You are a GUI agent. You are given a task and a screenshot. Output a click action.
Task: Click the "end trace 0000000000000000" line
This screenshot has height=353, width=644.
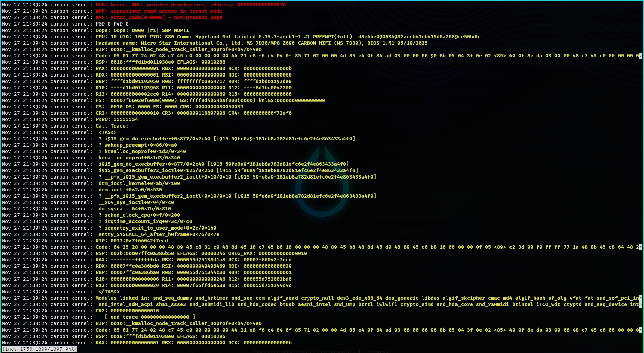[150, 317]
